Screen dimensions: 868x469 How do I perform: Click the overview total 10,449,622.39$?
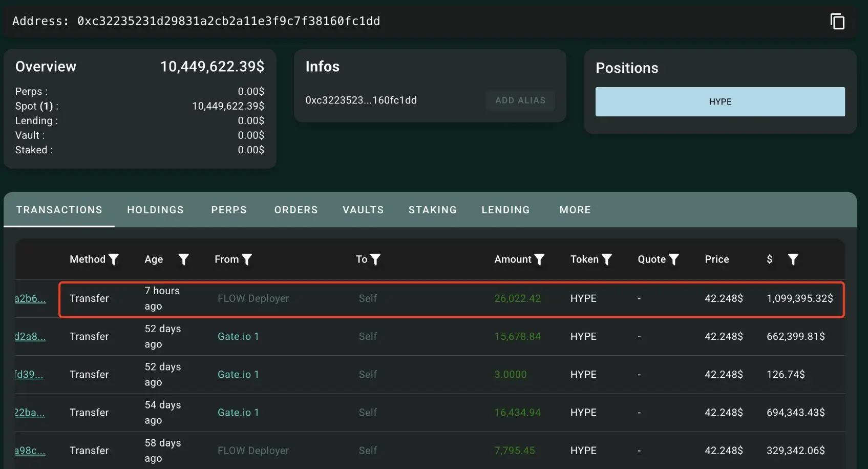[212, 67]
